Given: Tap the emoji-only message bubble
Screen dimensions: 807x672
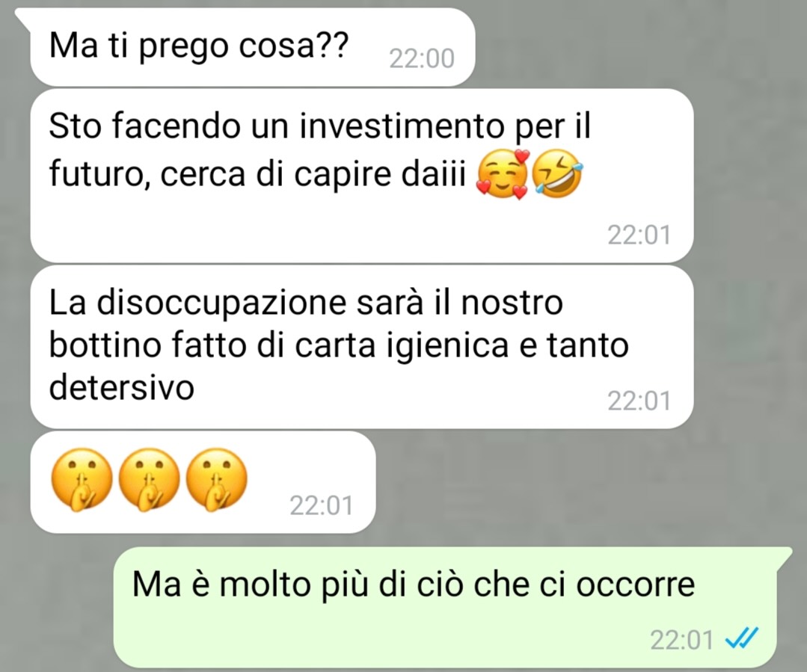Looking at the screenshot, I should 203,482.
